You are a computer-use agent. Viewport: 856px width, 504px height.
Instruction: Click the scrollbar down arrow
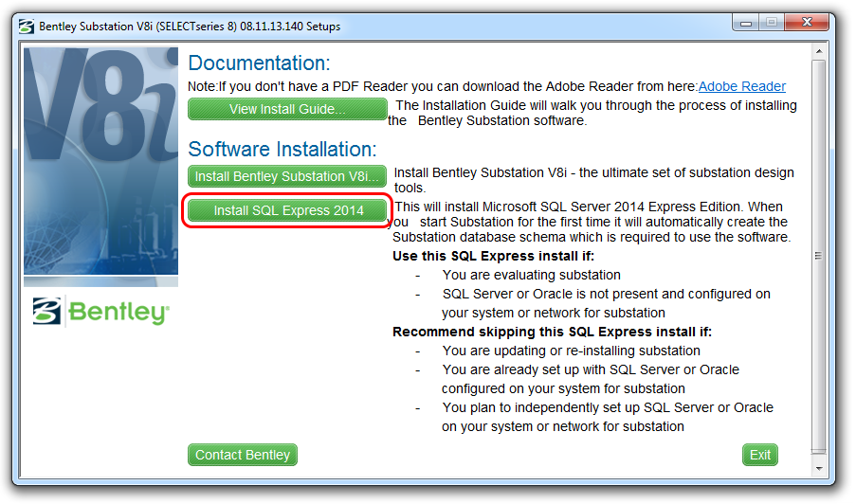(x=818, y=468)
